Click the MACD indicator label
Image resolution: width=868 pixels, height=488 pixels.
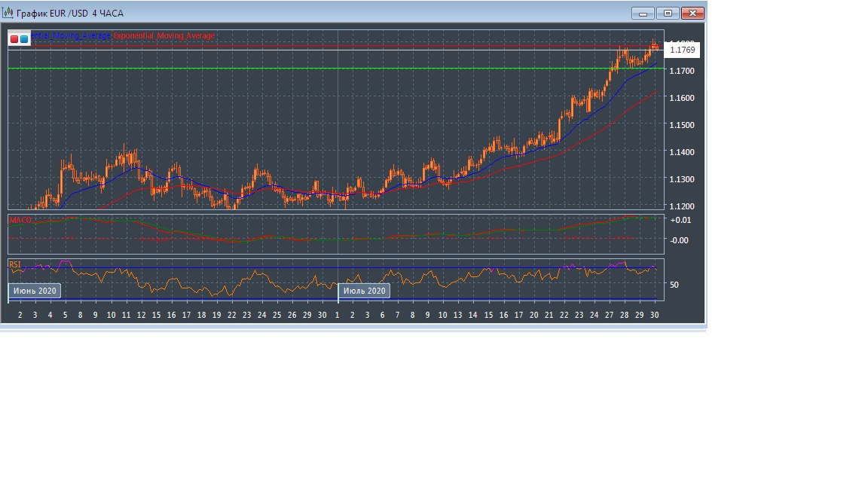click(x=20, y=220)
